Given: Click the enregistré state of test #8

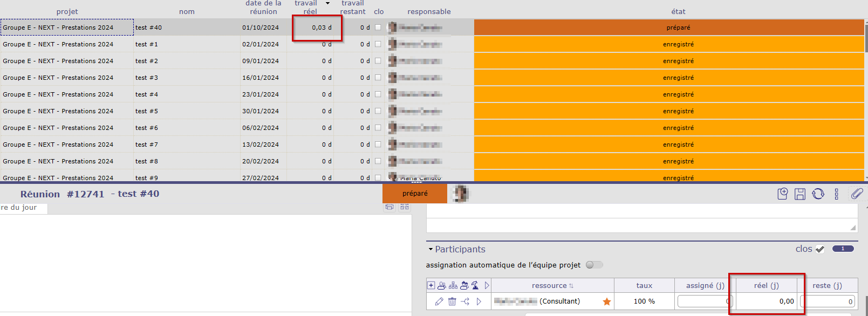Looking at the screenshot, I should pos(669,161).
